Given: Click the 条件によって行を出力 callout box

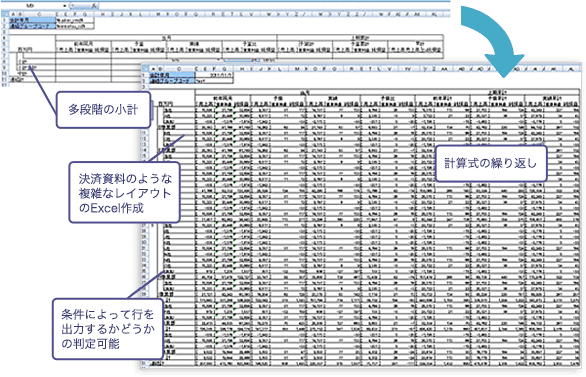Looking at the screenshot, I should click(108, 329).
